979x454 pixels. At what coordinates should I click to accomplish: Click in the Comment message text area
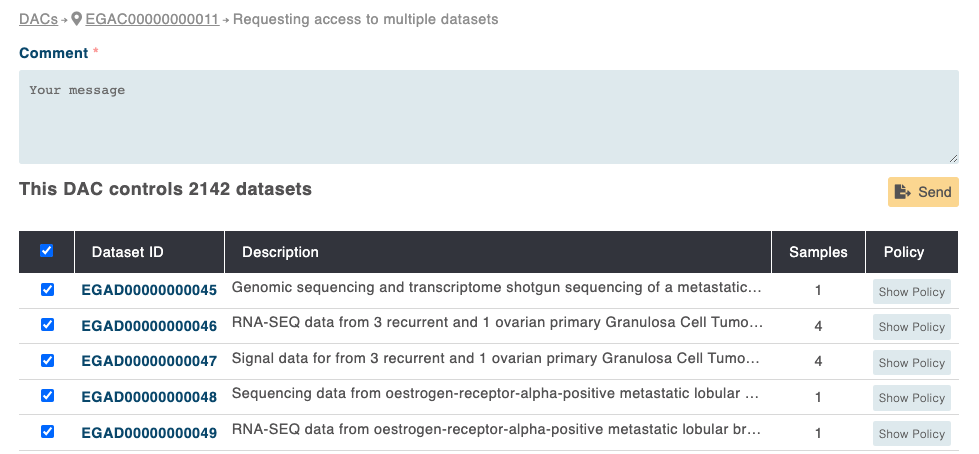click(488, 117)
